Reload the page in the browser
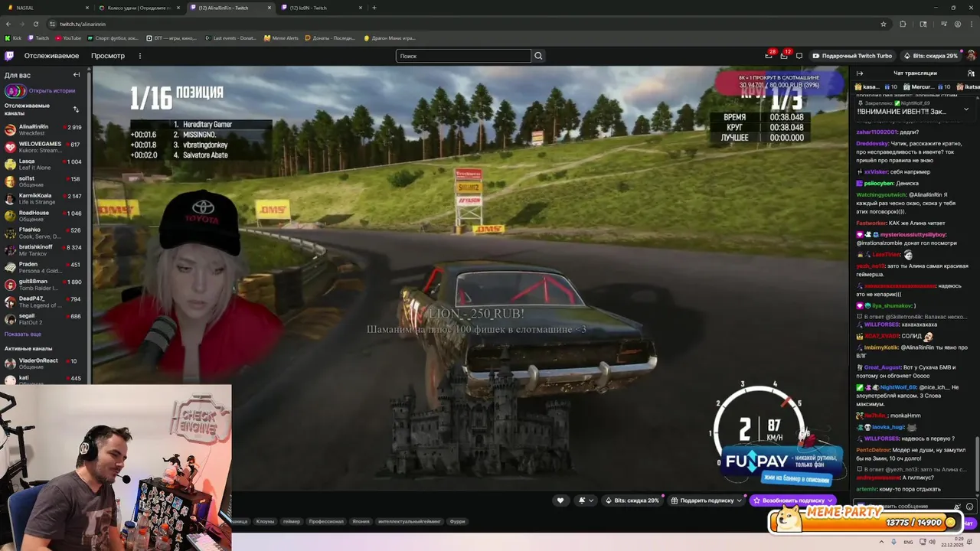Viewport: 980px width, 551px height. click(x=36, y=24)
